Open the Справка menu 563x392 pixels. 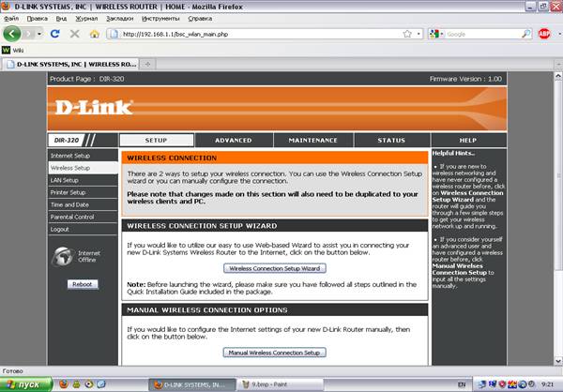tap(200, 19)
